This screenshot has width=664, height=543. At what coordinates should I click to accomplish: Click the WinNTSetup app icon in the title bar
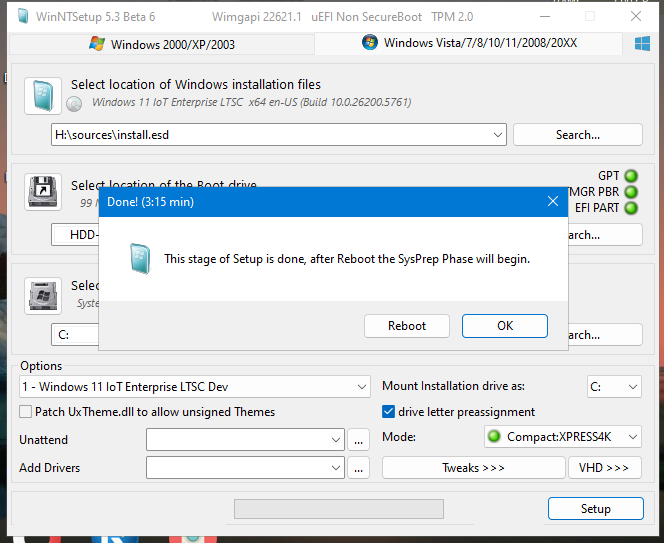click(23, 17)
